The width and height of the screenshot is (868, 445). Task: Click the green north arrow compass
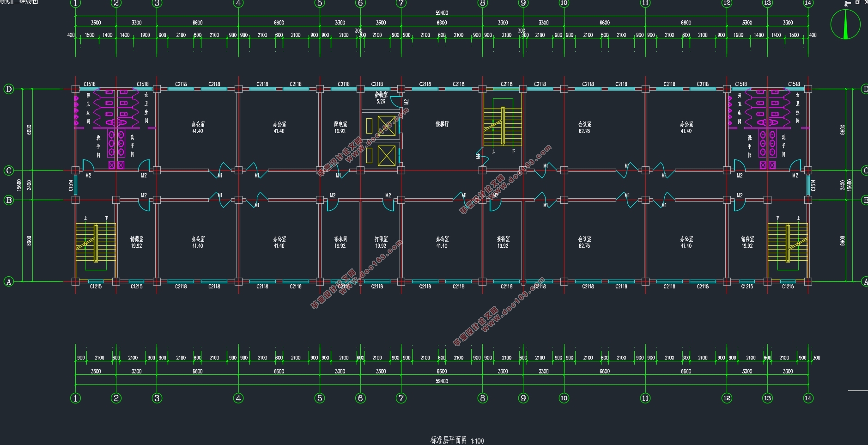click(x=845, y=24)
